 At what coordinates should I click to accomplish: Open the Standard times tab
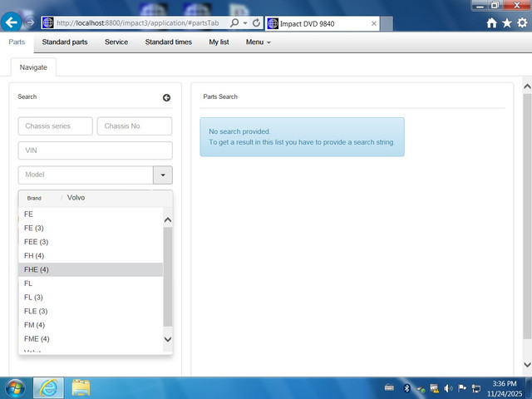coord(169,42)
